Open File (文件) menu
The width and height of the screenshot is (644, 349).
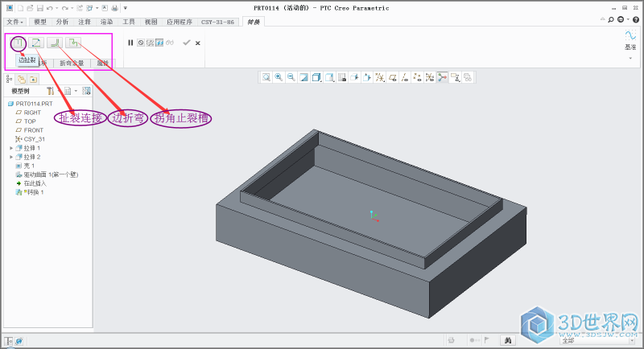[x=14, y=22]
